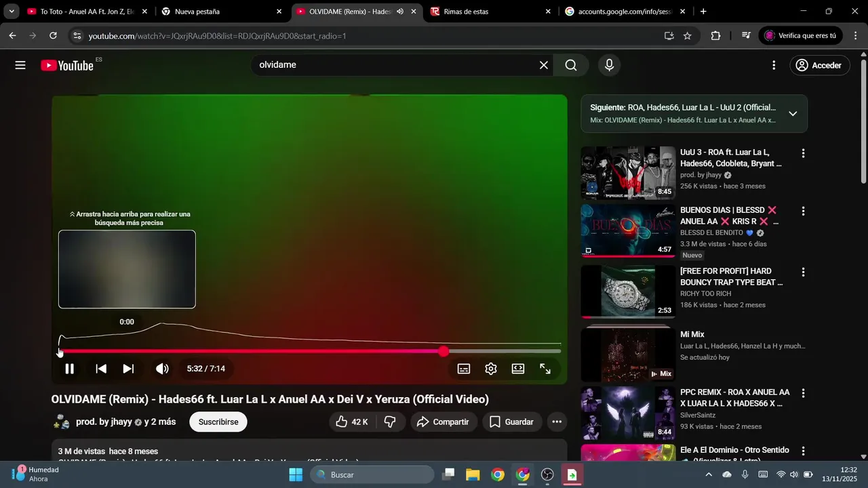
Task: Open options for FREE FOR PROFIT video
Action: tap(803, 272)
